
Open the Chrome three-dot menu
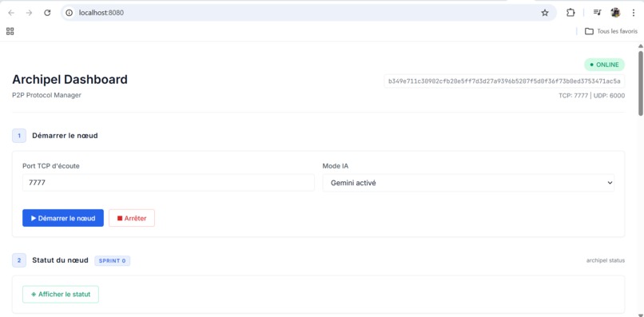pos(634,13)
